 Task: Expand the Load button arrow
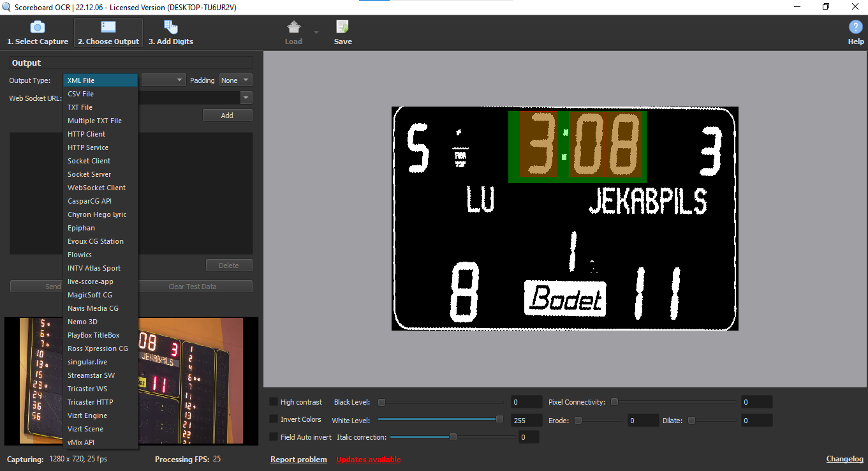[316, 33]
